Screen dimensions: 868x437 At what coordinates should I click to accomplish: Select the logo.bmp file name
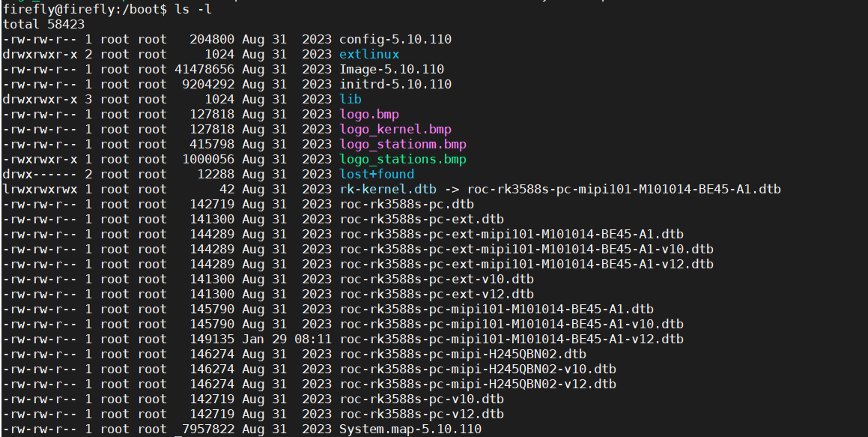(x=368, y=115)
